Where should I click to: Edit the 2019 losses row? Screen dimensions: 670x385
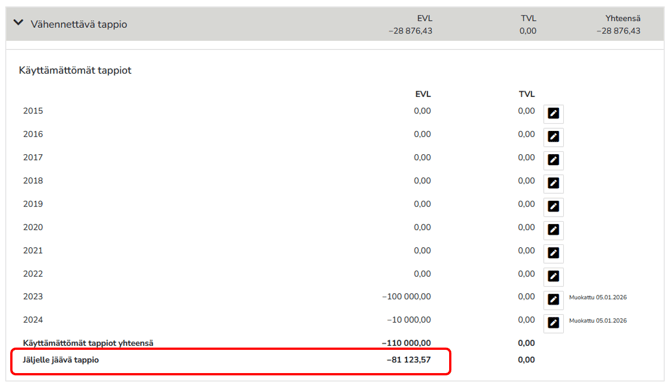coord(553,207)
